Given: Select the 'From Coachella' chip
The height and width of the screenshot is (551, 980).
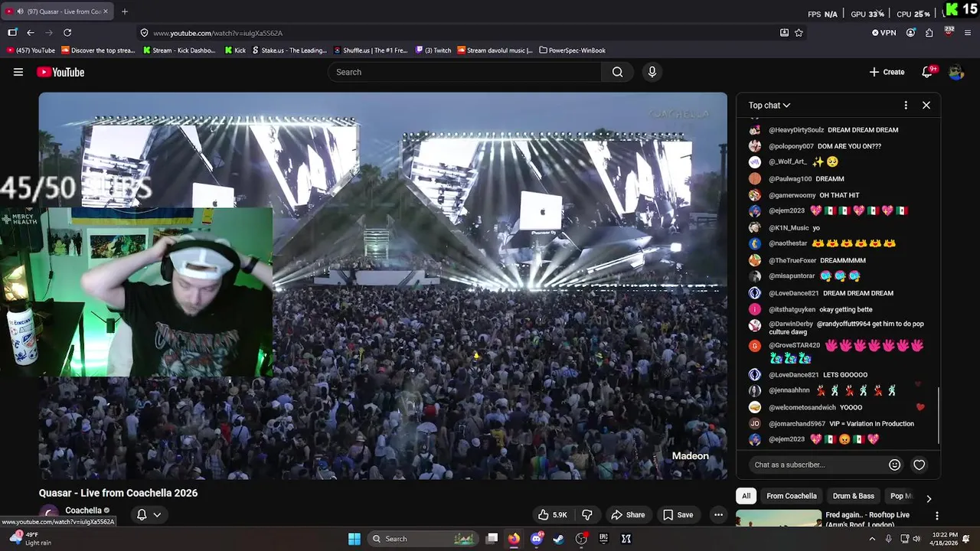Looking at the screenshot, I should pyautogui.click(x=792, y=496).
